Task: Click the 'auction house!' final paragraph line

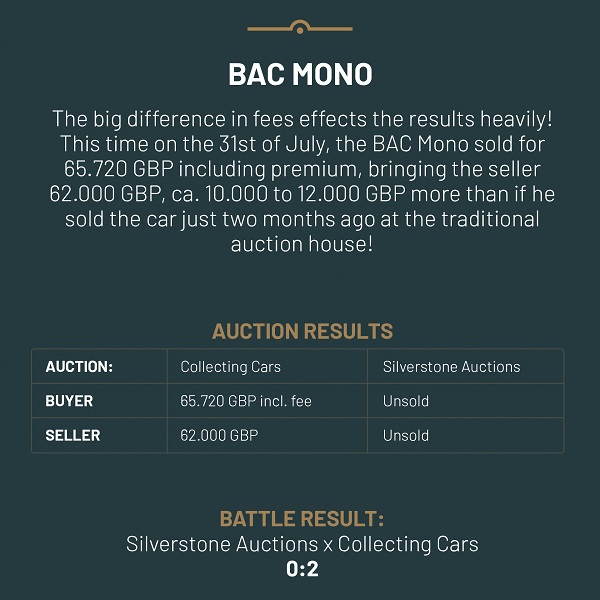Action: [x=302, y=244]
